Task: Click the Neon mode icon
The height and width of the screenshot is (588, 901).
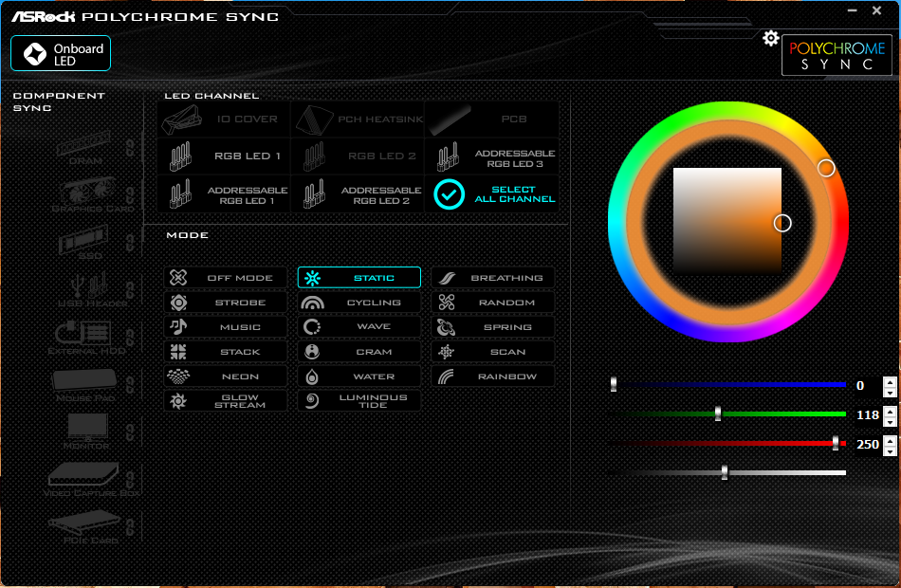Action: point(178,377)
